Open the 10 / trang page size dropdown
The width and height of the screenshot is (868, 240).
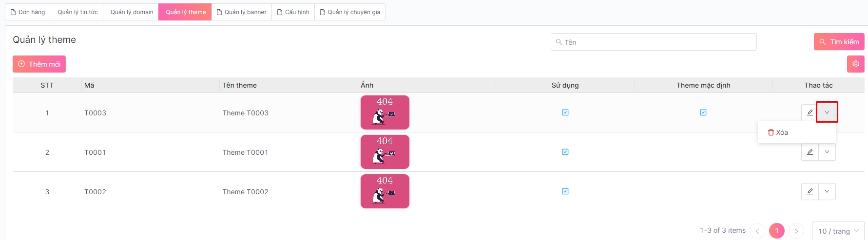coord(838,231)
